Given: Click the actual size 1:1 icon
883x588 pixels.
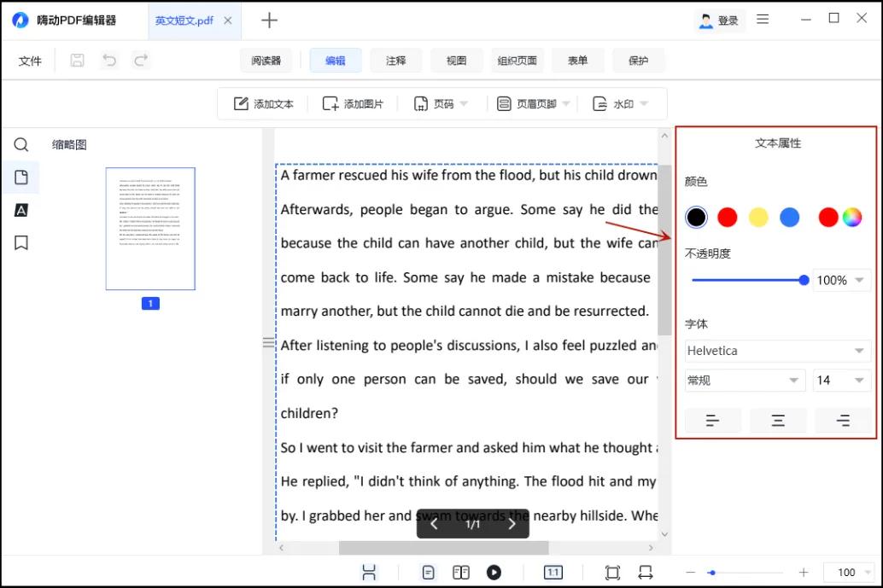Looking at the screenshot, I should point(553,573).
